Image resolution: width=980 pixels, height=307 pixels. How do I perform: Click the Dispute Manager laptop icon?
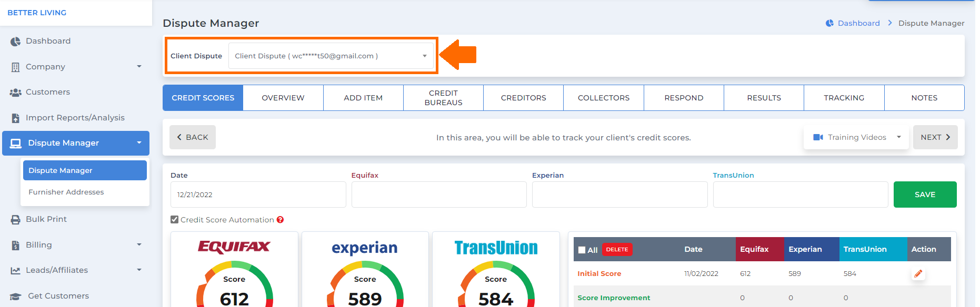click(16, 144)
